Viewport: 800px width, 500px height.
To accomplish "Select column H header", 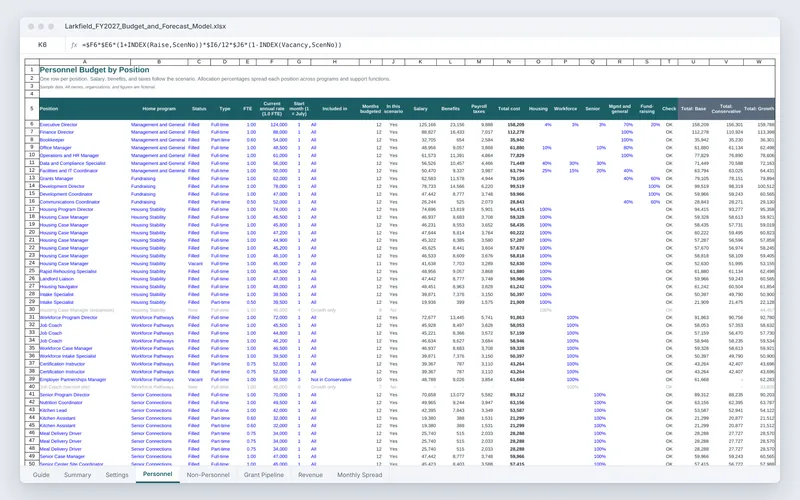I will click(x=335, y=62).
